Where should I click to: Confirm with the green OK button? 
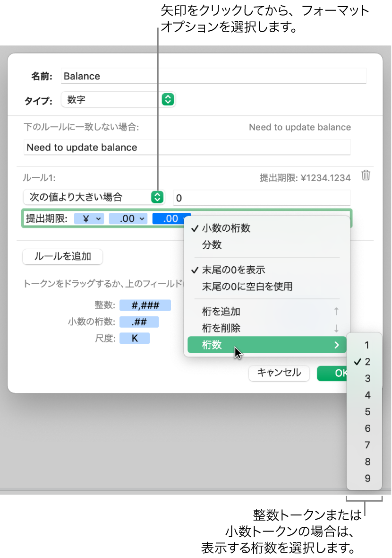click(332, 373)
